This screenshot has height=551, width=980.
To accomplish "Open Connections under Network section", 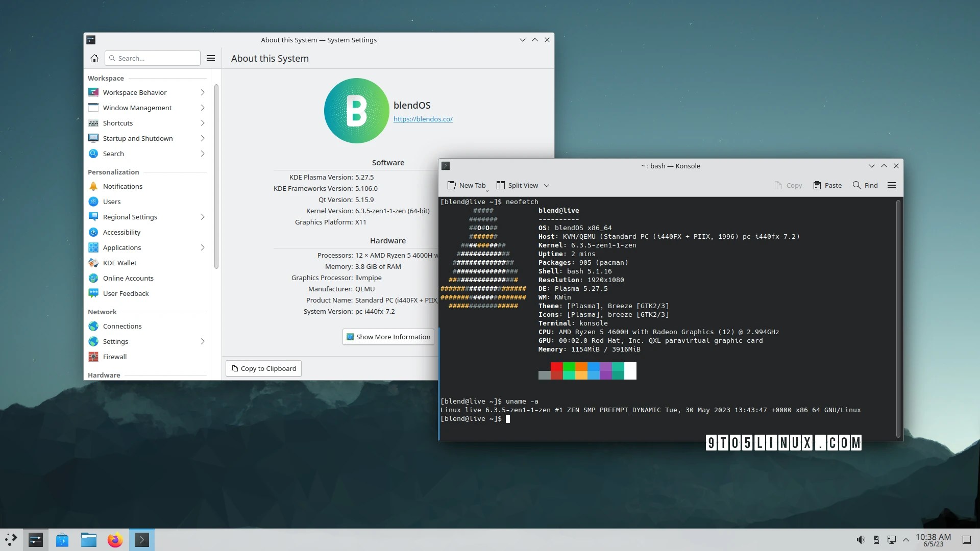I will tap(122, 325).
